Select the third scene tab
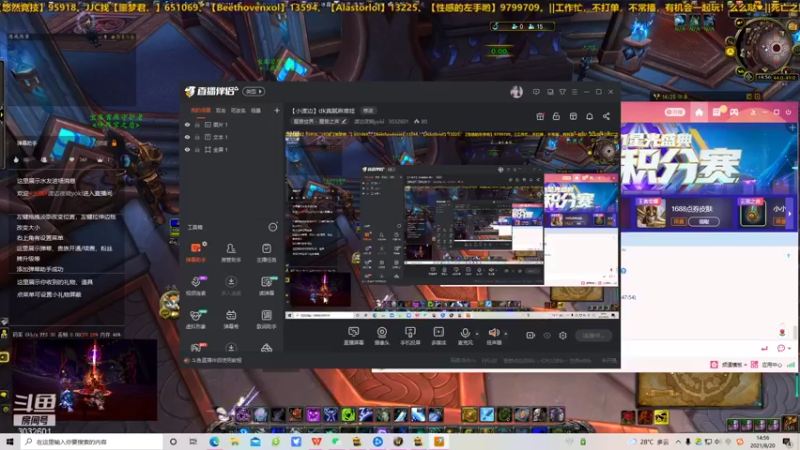Viewport: 800px width, 450px height. tap(238, 110)
